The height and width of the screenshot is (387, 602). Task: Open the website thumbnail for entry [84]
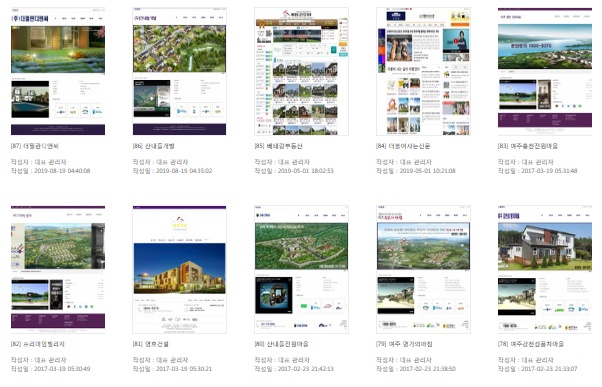[x=423, y=71]
